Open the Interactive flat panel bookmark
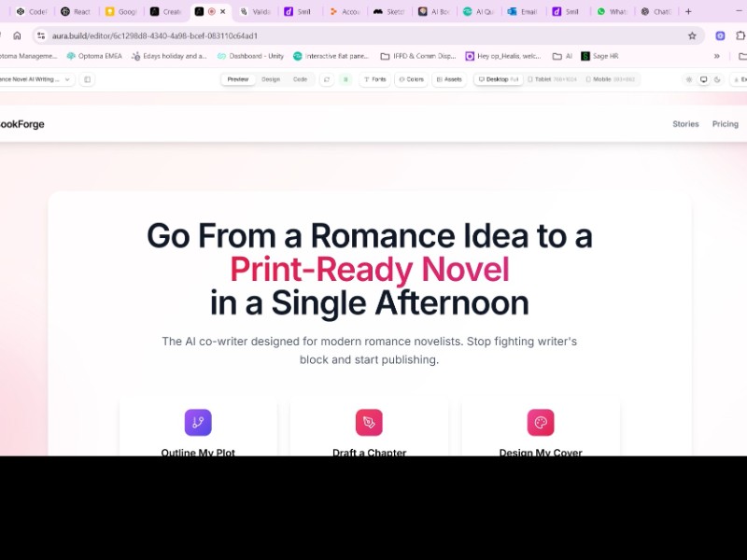 pos(331,56)
